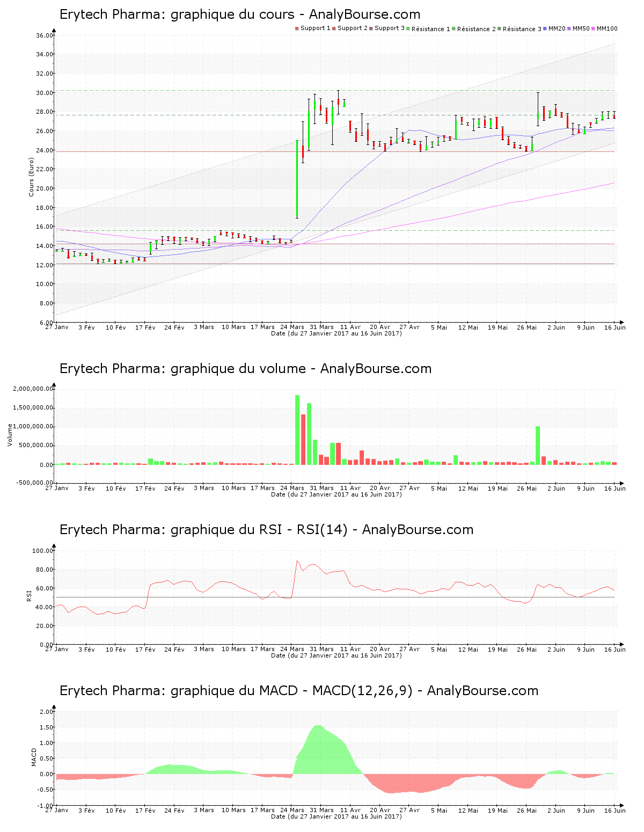Click the Support 1 red legend swatch
Viewport: 644px width, 832px height.
click(x=297, y=28)
